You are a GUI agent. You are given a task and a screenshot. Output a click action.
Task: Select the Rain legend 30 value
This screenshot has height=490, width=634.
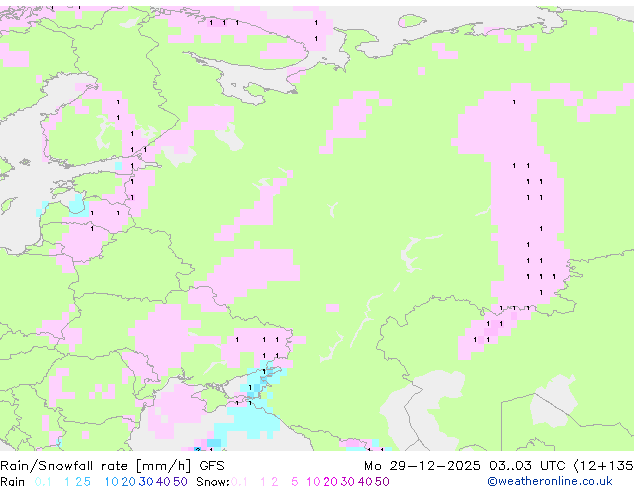pos(146,482)
